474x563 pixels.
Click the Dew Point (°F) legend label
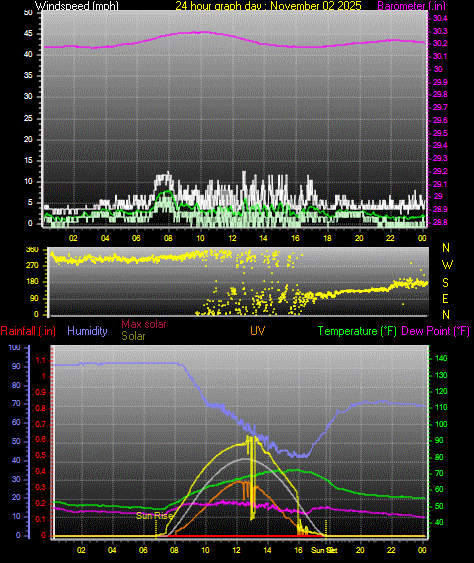point(436,331)
